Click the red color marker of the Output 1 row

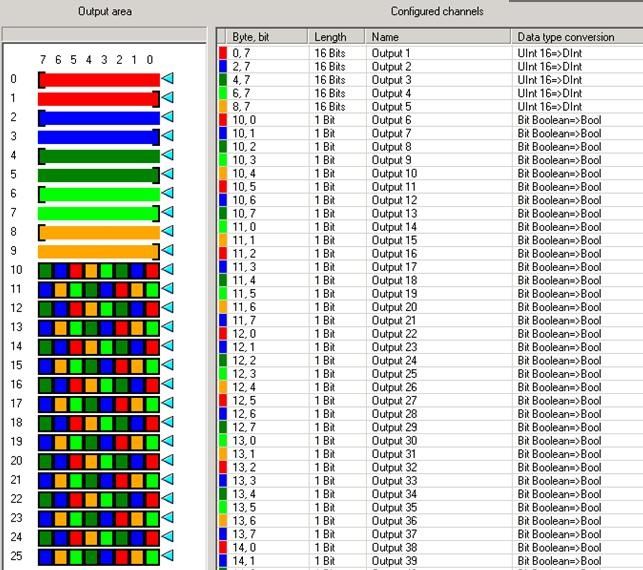click(223, 53)
